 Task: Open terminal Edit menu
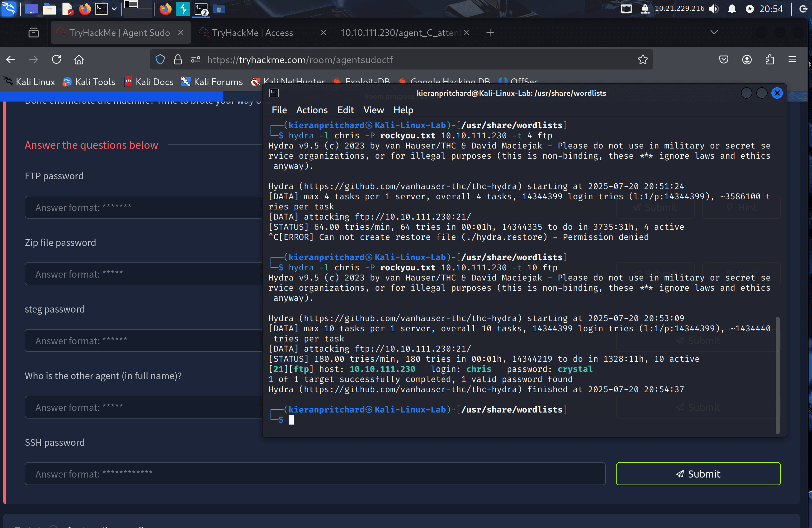tap(346, 110)
